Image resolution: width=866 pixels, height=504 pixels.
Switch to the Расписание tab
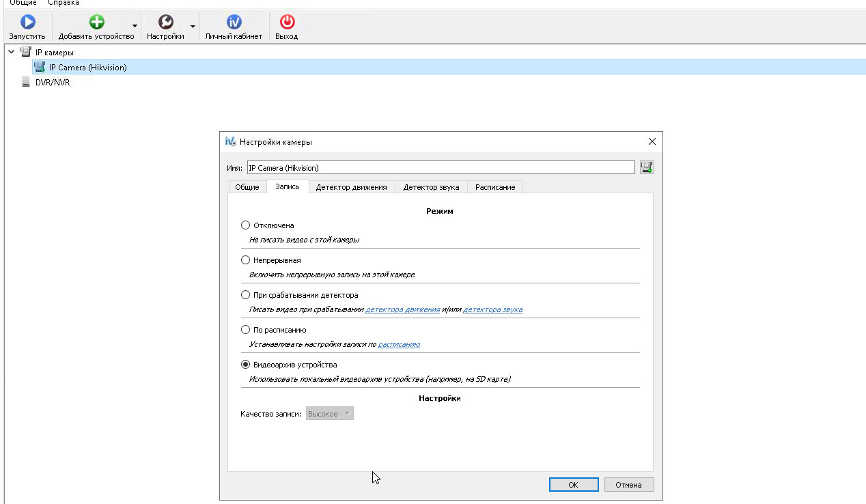[x=495, y=187]
